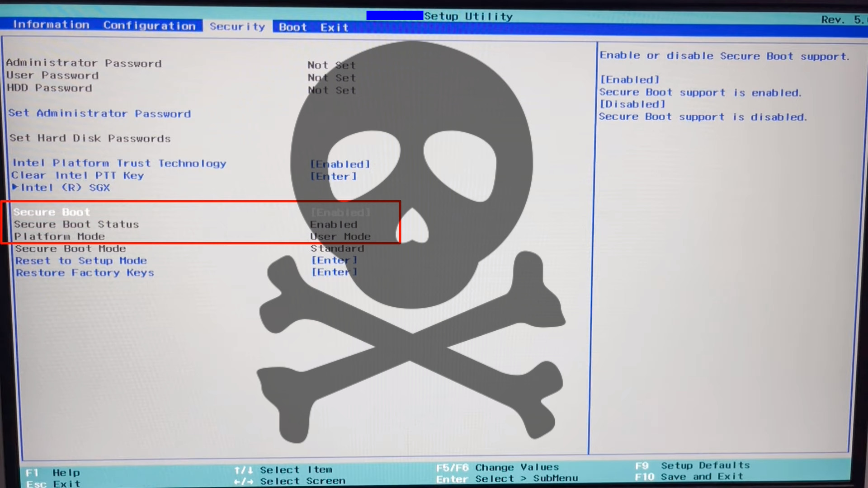Click the F5/F6 Change Values hint
The height and width of the screenshot is (488, 868).
(497, 467)
